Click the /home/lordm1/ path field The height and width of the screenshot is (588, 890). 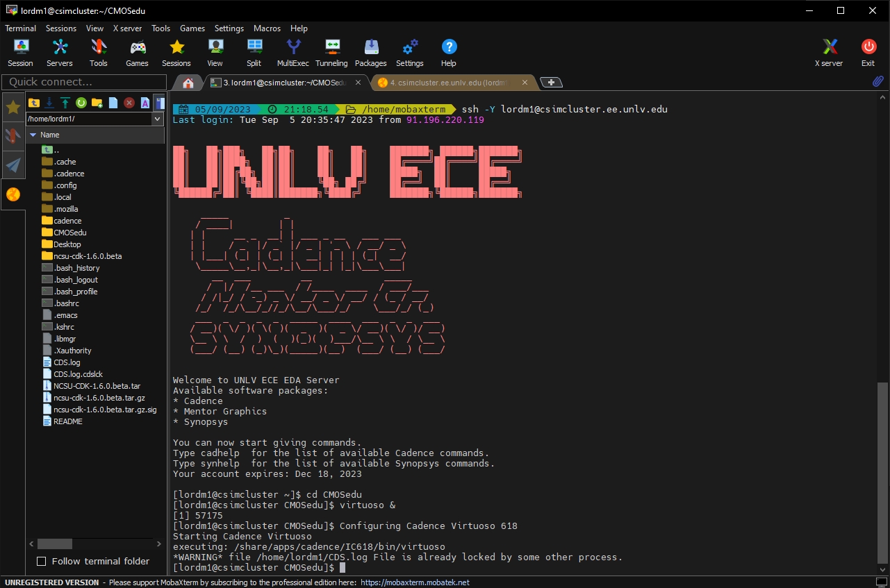click(x=88, y=119)
